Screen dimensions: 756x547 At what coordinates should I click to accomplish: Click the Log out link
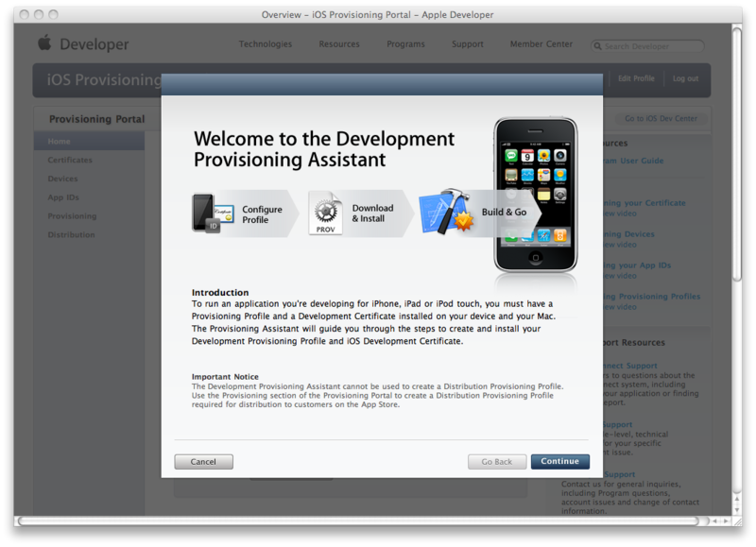pos(685,78)
